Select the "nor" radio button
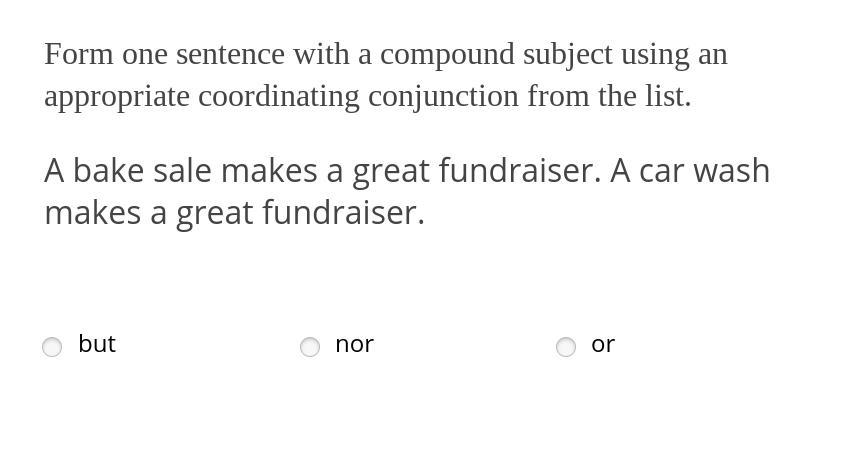The width and height of the screenshot is (852, 461). point(310,347)
